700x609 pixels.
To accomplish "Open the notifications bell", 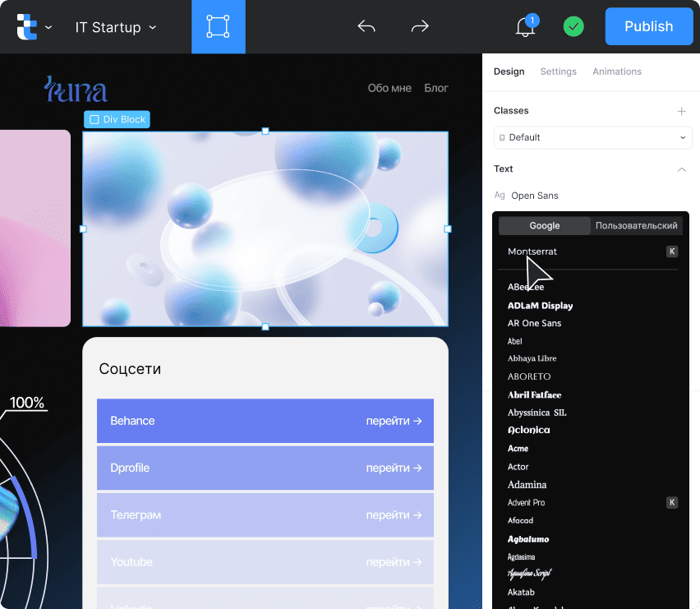I will [x=526, y=27].
